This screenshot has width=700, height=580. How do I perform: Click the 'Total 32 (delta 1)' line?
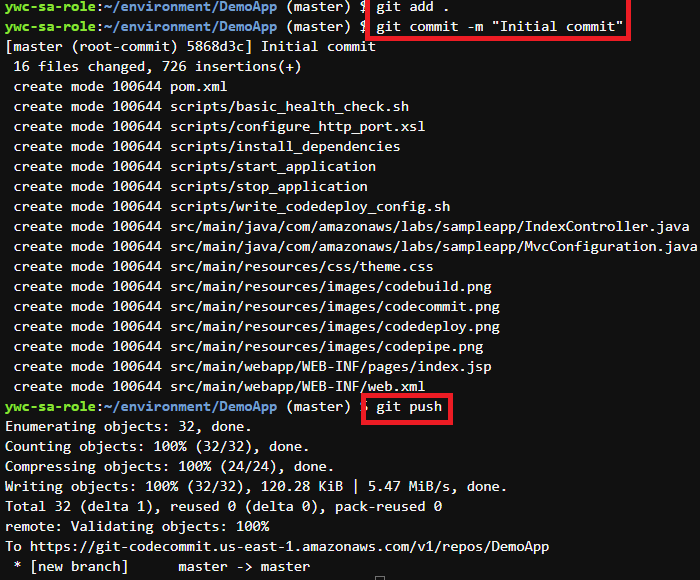(x=223, y=507)
